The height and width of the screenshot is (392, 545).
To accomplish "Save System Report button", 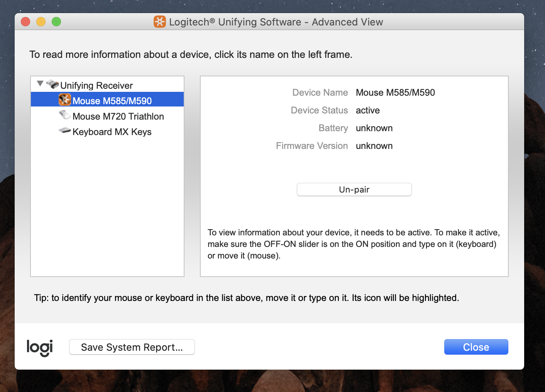I will click(x=132, y=347).
